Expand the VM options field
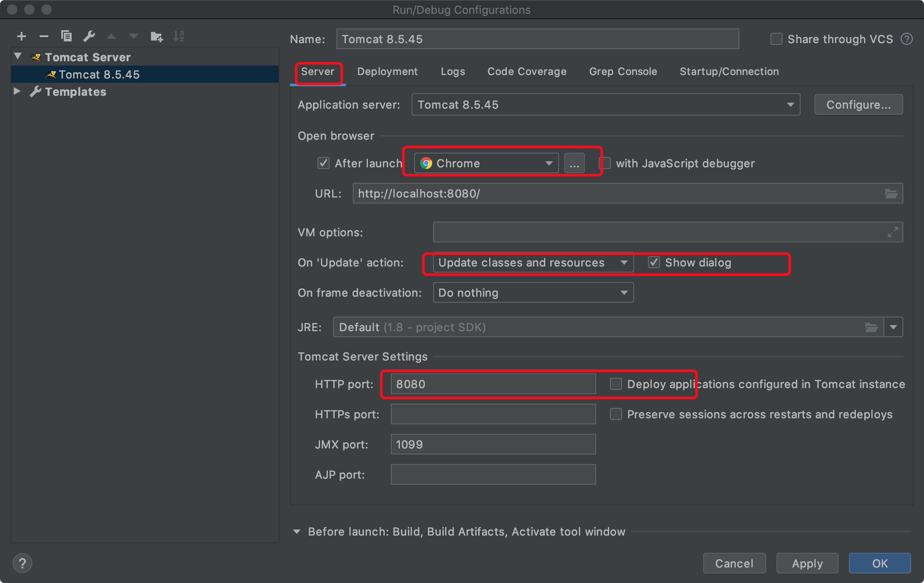This screenshot has height=583, width=924. pos(893,232)
